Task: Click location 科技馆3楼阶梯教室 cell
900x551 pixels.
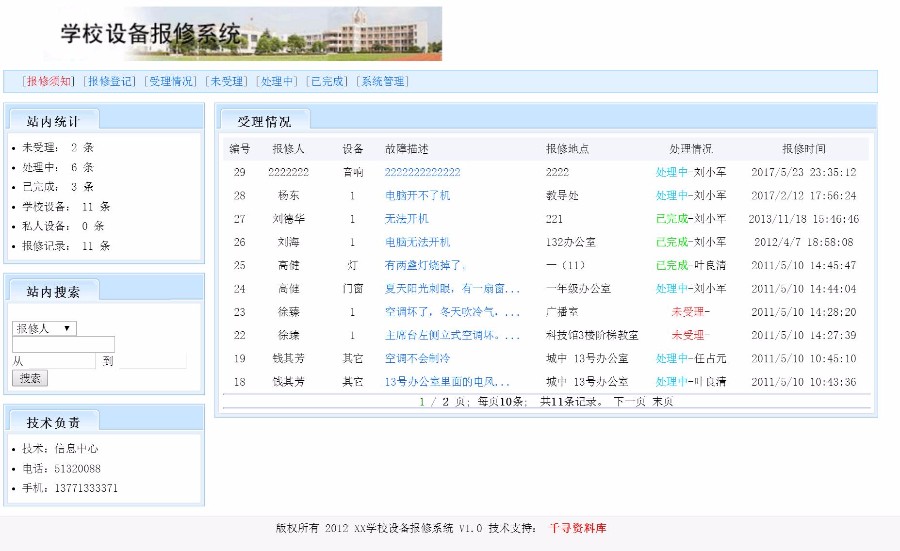Action: pyautogui.click(x=592, y=335)
